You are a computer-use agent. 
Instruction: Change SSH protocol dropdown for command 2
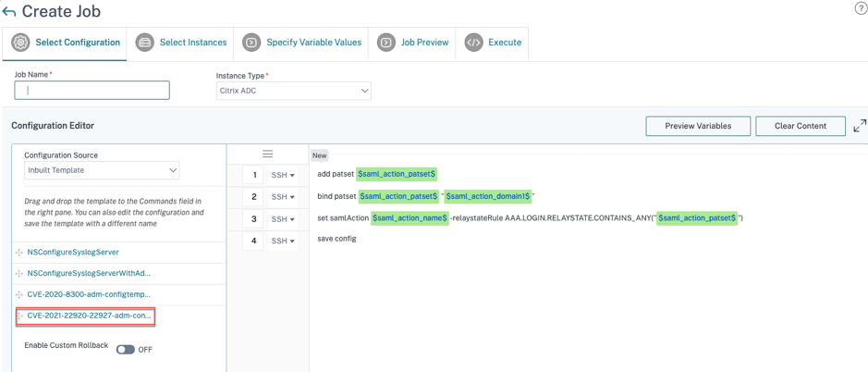(x=282, y=197)
